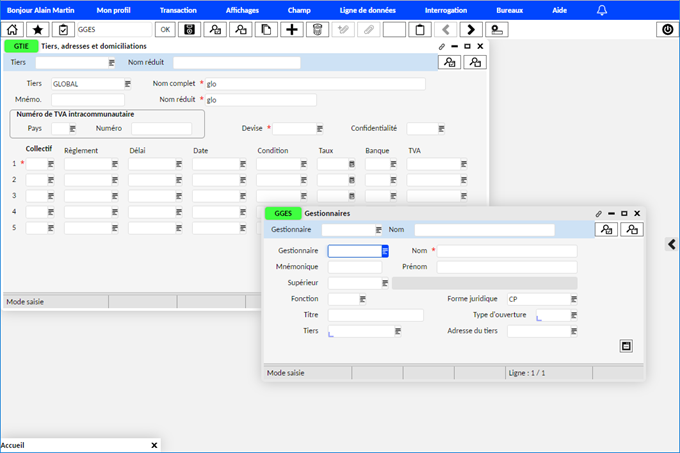Click Nom complet field containing glo
The height and width of the screenshot is (453, 680).
(x=315, y=84)
